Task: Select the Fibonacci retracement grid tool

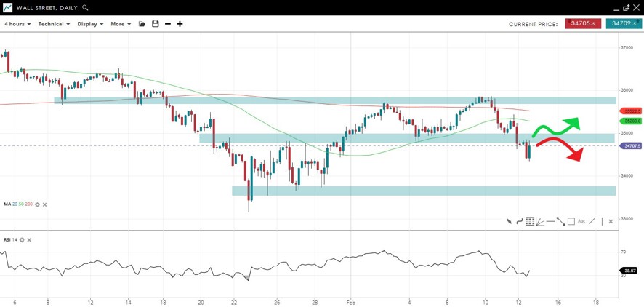Action: pos(530,221)
